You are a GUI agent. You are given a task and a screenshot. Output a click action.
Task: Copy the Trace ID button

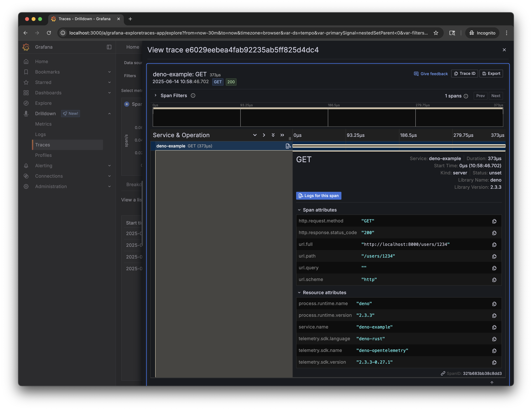pos(465,74)
